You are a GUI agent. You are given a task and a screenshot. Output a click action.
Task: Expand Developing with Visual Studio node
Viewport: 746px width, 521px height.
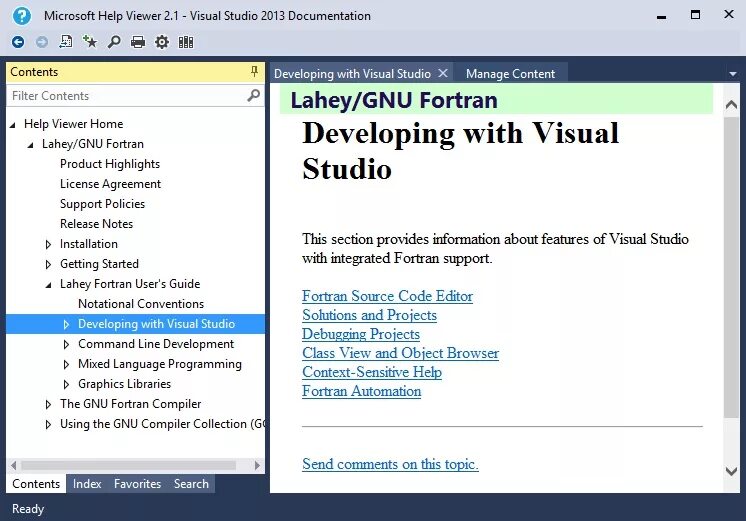pos(66,324)
